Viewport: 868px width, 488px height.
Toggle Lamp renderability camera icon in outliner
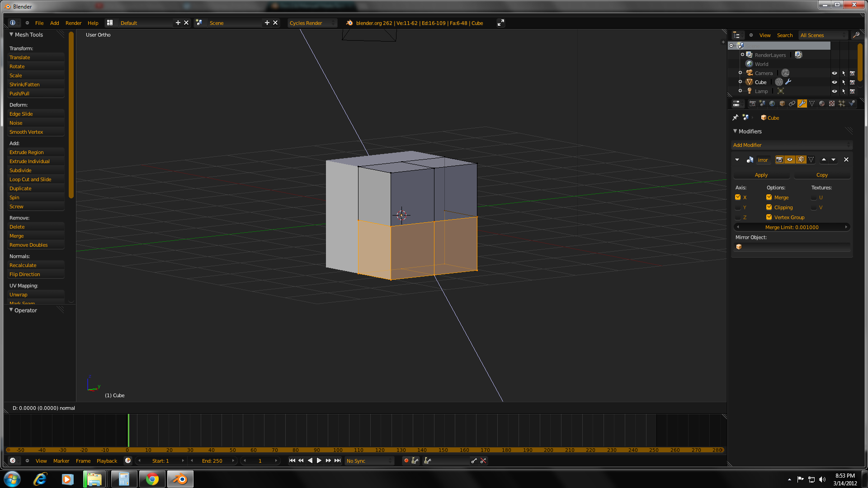pyautogui.click(x=852, y=91)
